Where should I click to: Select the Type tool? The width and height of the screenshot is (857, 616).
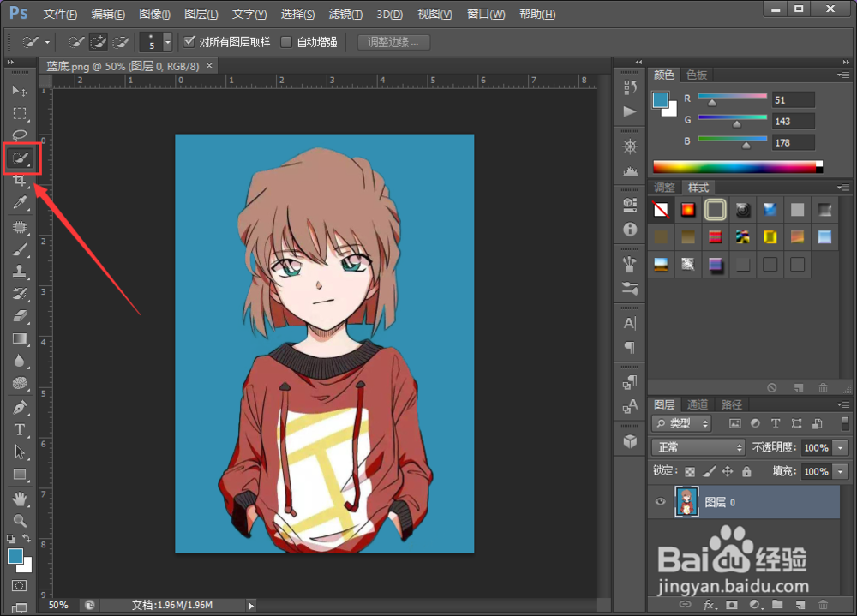20,430
